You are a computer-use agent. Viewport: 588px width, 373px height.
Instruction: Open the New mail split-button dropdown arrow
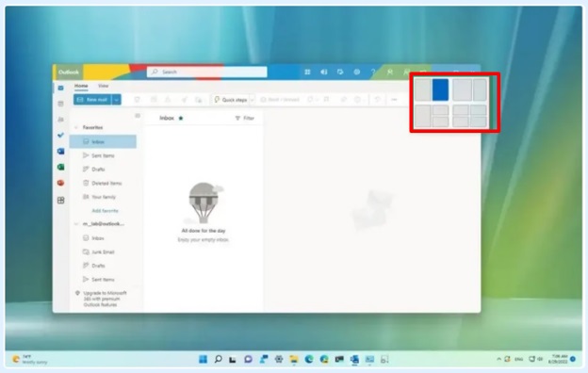117,99
